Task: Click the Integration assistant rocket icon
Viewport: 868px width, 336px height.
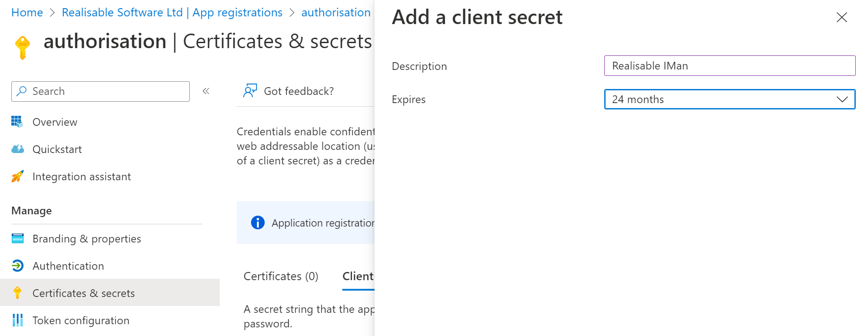Action: (17, 176)
